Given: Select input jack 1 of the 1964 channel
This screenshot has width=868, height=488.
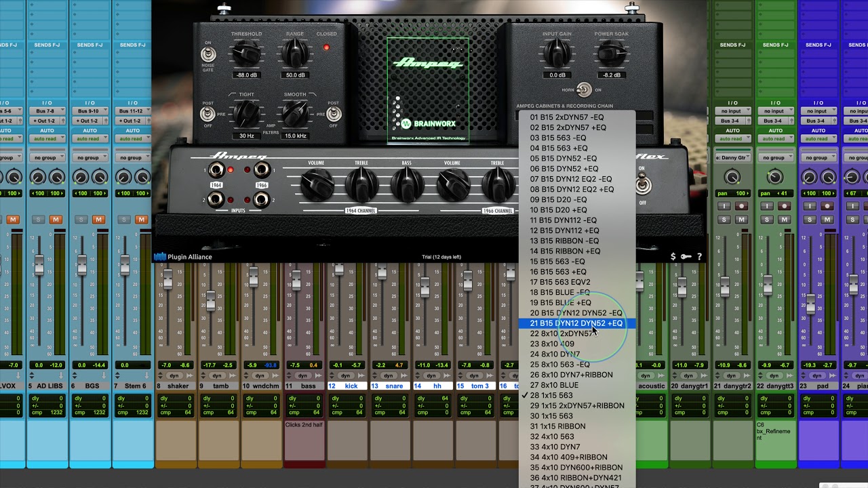Looking at the screenshot, I should (216, 170).
